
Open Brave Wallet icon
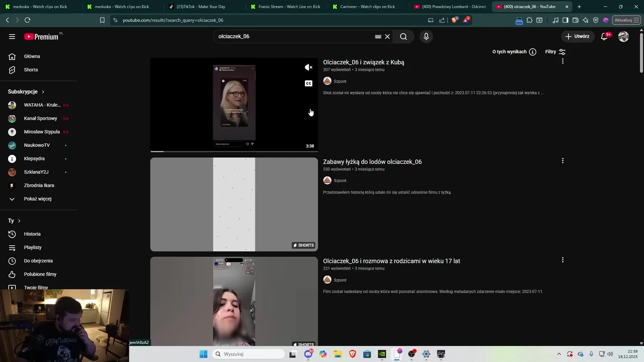pos(576,20)
